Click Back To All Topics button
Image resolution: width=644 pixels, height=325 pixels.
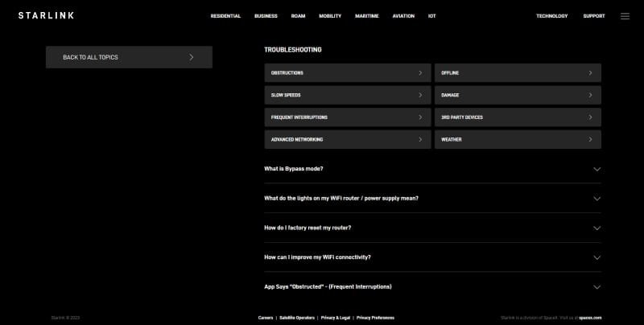pyautogui.click(x=129, y=57)
